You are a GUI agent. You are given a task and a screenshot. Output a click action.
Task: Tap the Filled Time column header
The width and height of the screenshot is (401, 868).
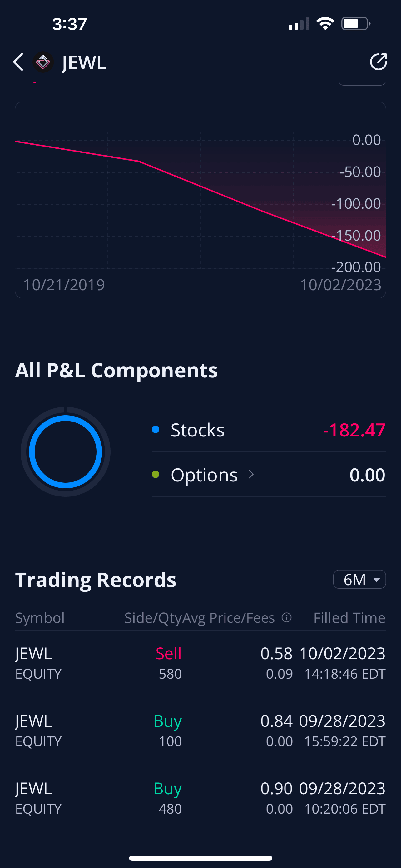(349, 618)
